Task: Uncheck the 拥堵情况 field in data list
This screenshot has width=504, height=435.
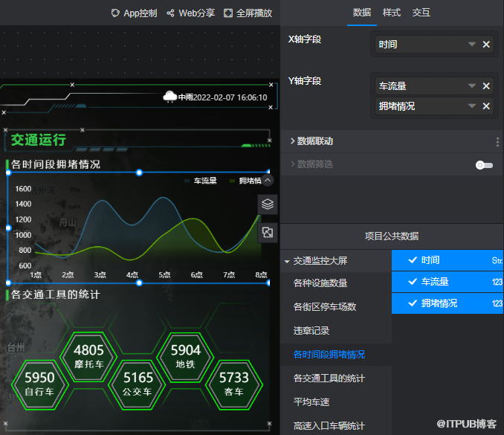Action: point(413,303)
